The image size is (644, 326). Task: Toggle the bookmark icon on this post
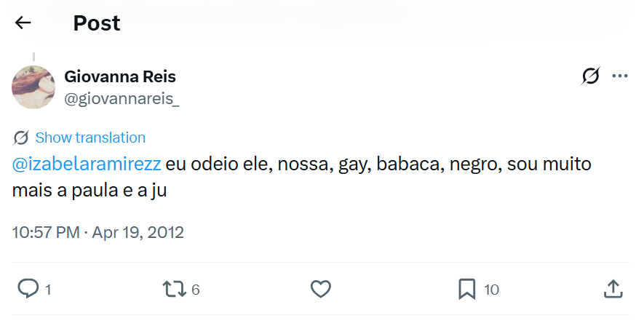pos(466,289)
